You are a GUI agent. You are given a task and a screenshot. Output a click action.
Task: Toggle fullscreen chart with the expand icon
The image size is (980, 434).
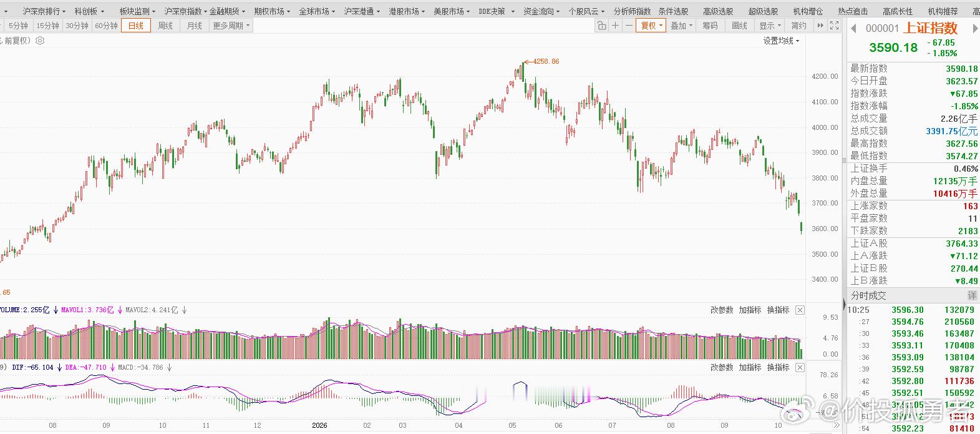[835, 26]
